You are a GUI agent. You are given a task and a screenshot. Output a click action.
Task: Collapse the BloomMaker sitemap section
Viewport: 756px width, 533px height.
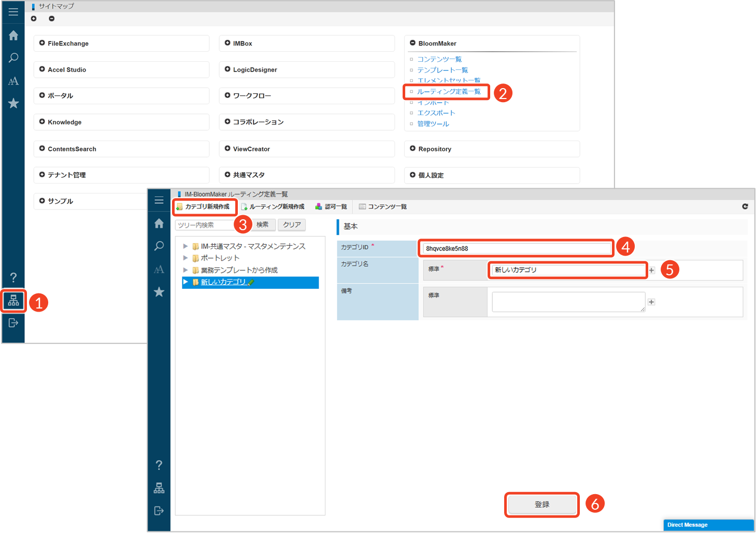point(412,43)
